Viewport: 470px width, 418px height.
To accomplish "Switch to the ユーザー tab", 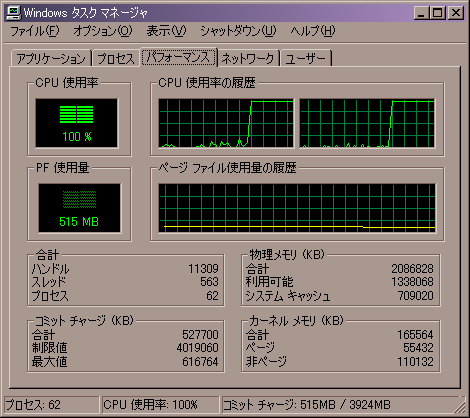I will tap(306, 59).
